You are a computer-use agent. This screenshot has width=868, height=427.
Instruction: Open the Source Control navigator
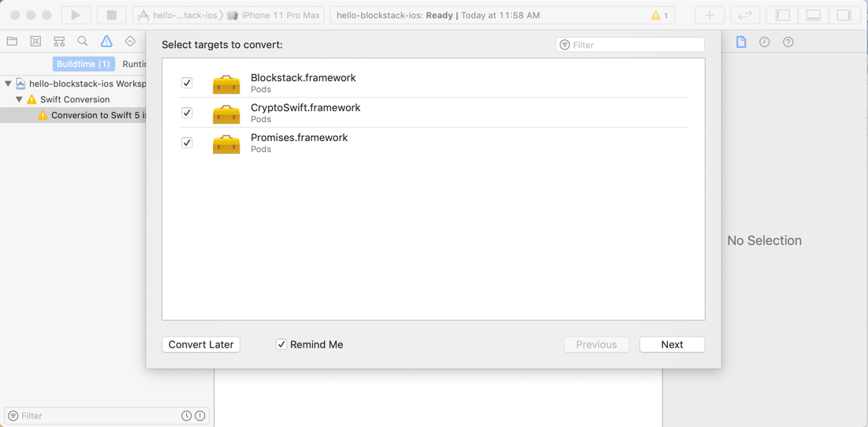(x=35, y=42)
